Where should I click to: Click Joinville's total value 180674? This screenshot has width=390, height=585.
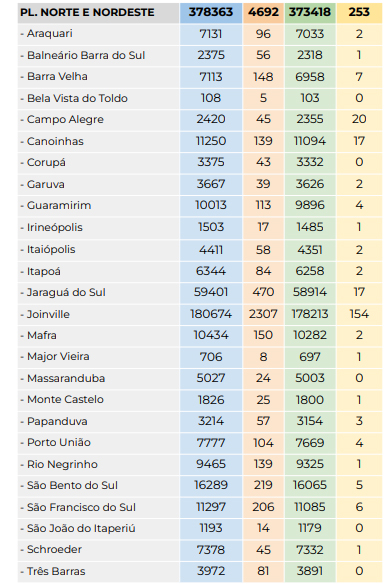[x=211, y=314]
